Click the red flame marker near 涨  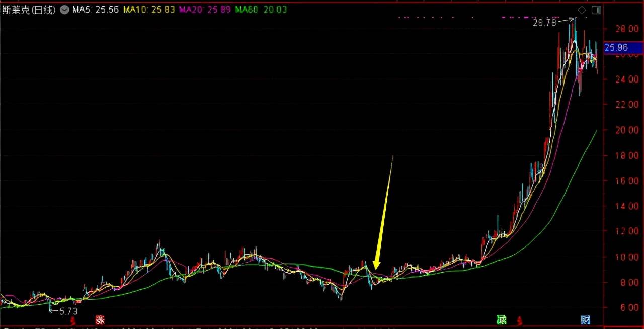73,320
